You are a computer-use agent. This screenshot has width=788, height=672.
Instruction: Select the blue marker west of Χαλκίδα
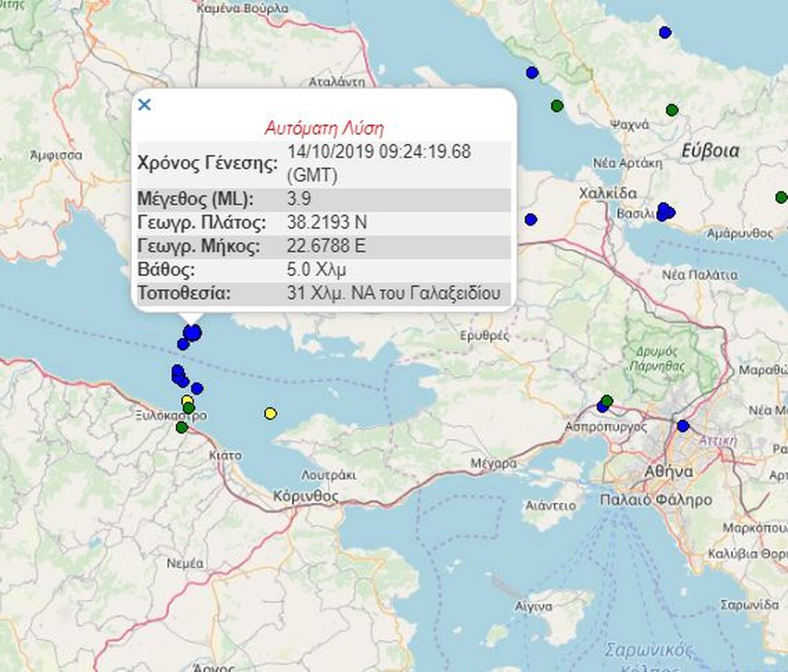tap(530, 220)
